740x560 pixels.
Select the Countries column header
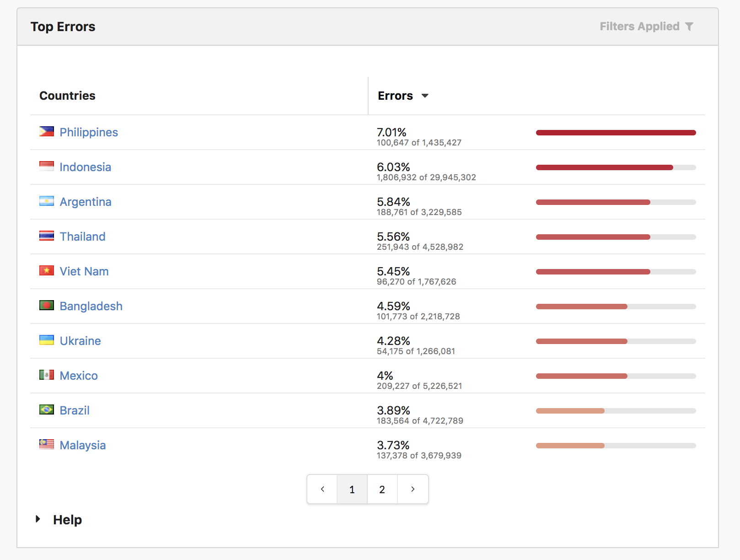pyautogui.click(x=67, y=96)
